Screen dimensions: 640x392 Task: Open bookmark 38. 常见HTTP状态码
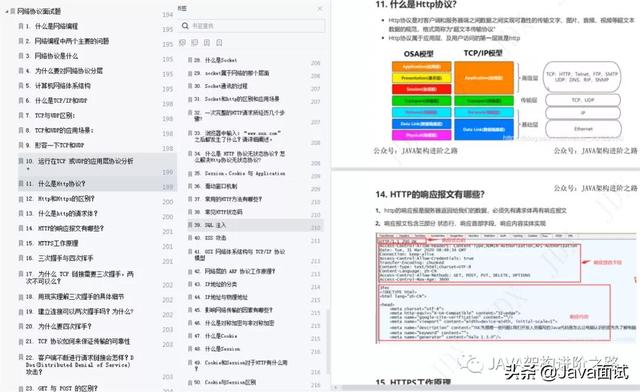point(218,212)
